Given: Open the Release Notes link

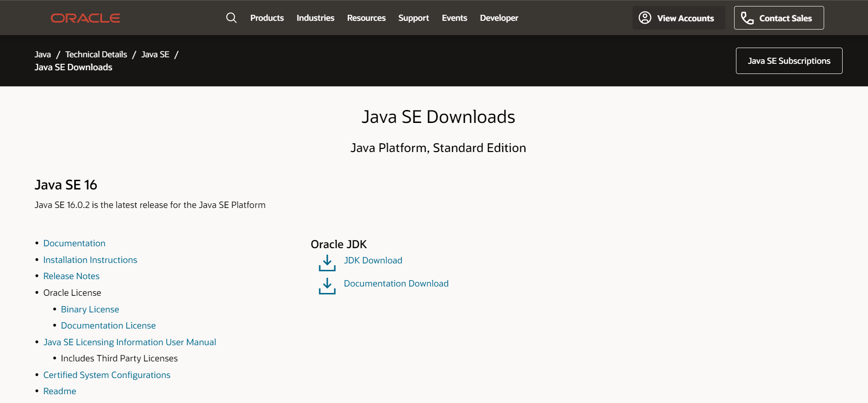Looking at the screenshot, I should coord(72,276).
